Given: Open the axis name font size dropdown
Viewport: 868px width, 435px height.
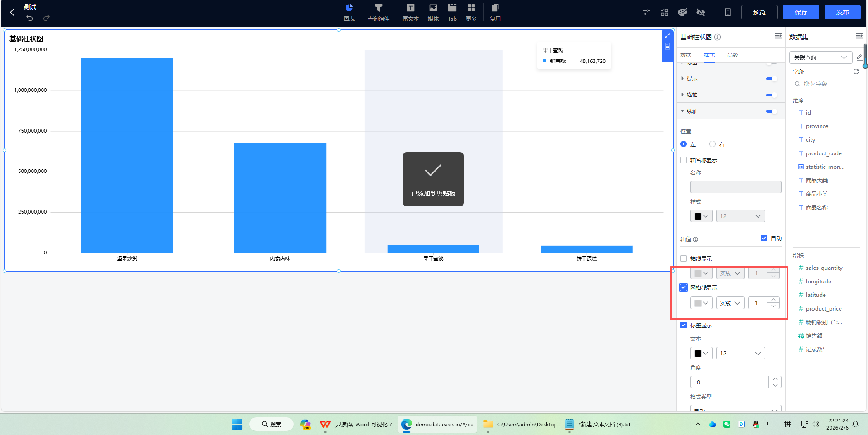Looking at the screenshot, I should [740, 216].
